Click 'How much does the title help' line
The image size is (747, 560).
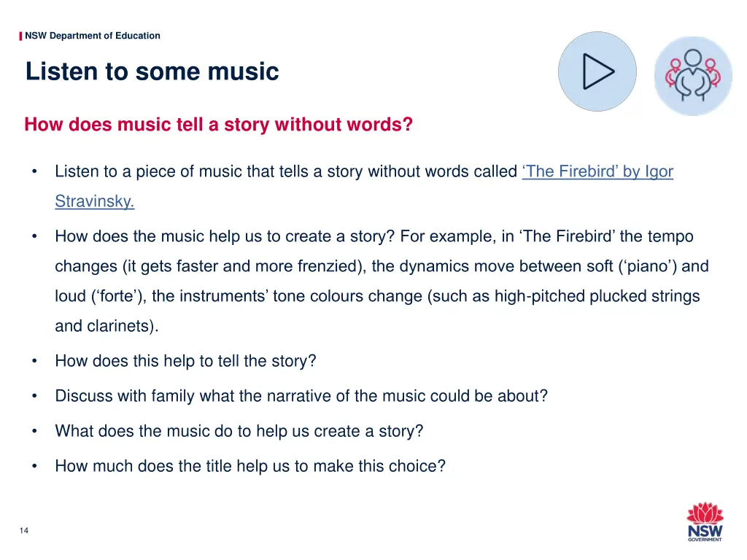pyautogui.click(x=250, y=466)
